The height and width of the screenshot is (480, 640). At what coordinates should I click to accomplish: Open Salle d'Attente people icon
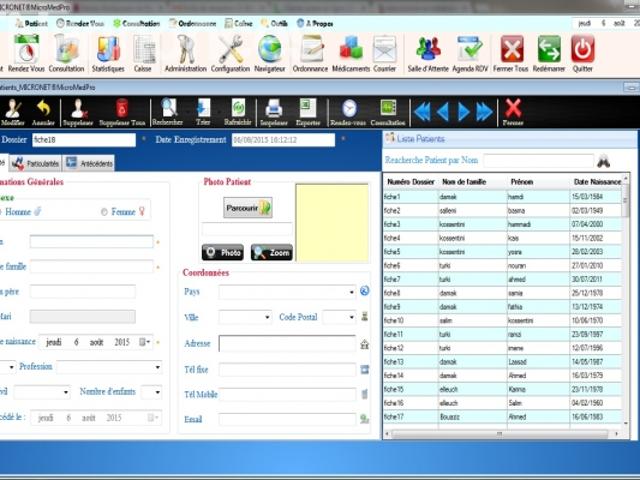pyautogui.click(x=428, y=53)
